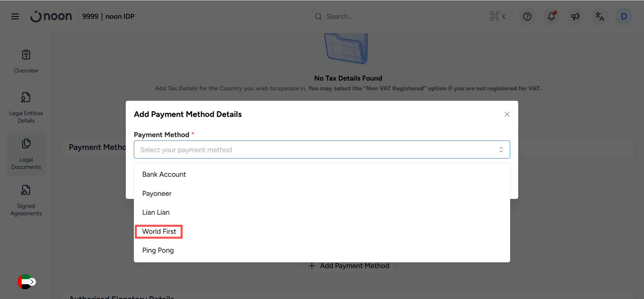Open Signed Agreements in the sidebar

26,200
